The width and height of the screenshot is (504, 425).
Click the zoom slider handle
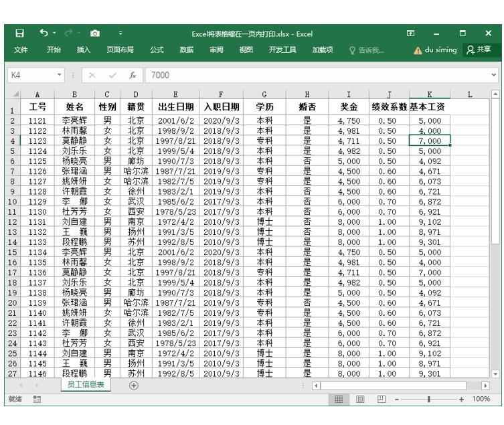[x=428, y=400]
